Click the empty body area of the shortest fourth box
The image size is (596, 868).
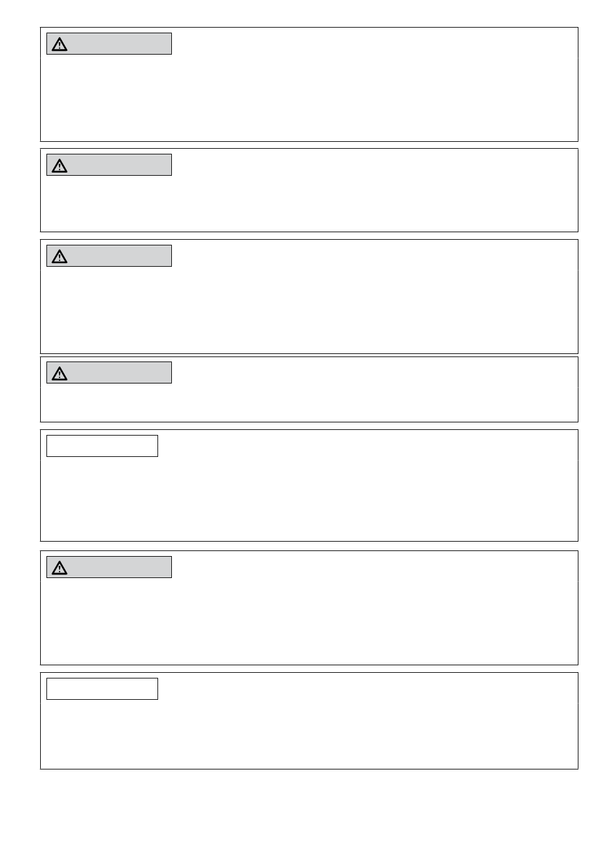click(x=309, y=402)
